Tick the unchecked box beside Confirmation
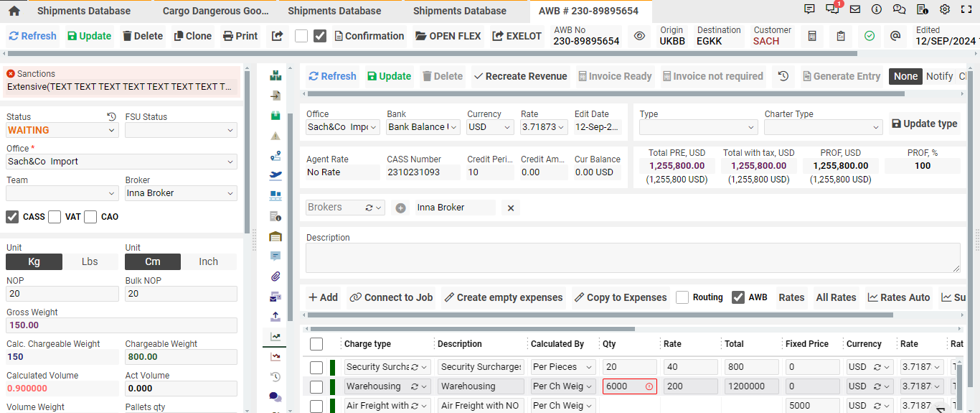 coord(301,36)
